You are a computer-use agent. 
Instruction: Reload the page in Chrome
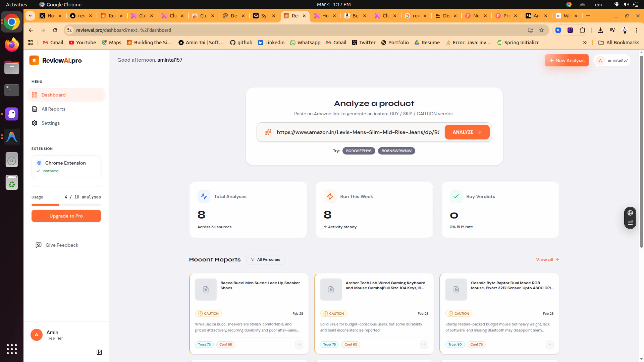pyautogui.click(x=55, y=30)
